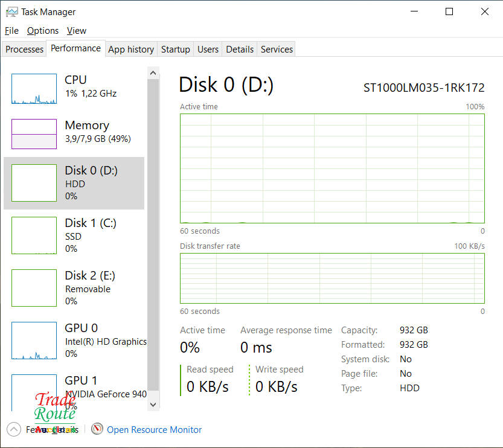The image size is (503, 448).
Task: Collapse view with Fewer details chevron
Action: [13, 429]
